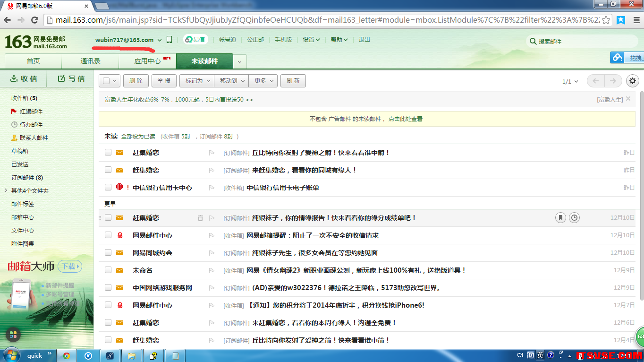Image resolution: width=644 pixels, height=362 pixels.
Task: Bookmark this page with the star icon
Action: pyautogui.click(x=606, y=20)
